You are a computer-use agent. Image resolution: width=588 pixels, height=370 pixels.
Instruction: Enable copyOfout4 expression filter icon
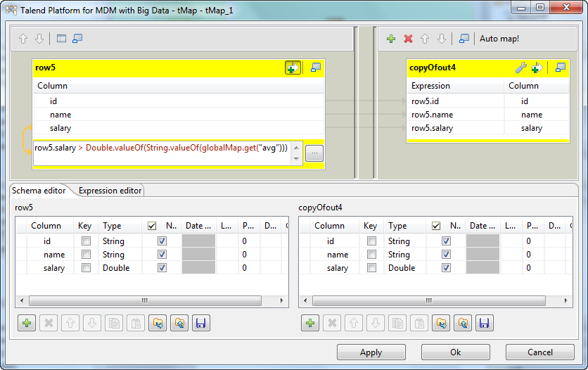pos(537,68)
